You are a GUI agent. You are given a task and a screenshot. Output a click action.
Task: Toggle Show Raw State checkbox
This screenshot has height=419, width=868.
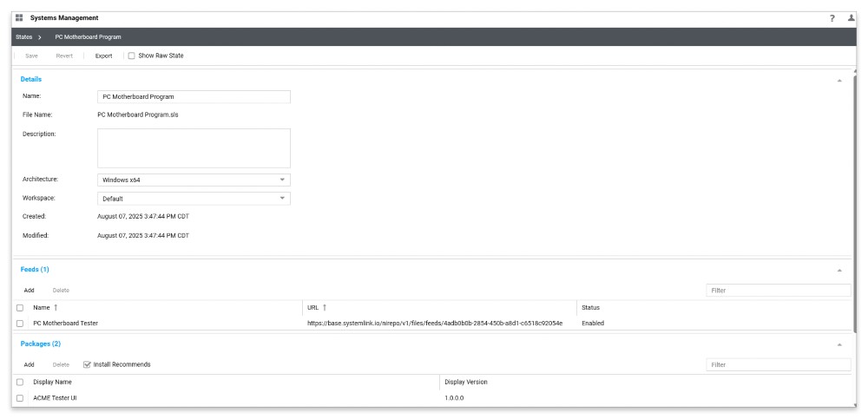tap(132, 56)
